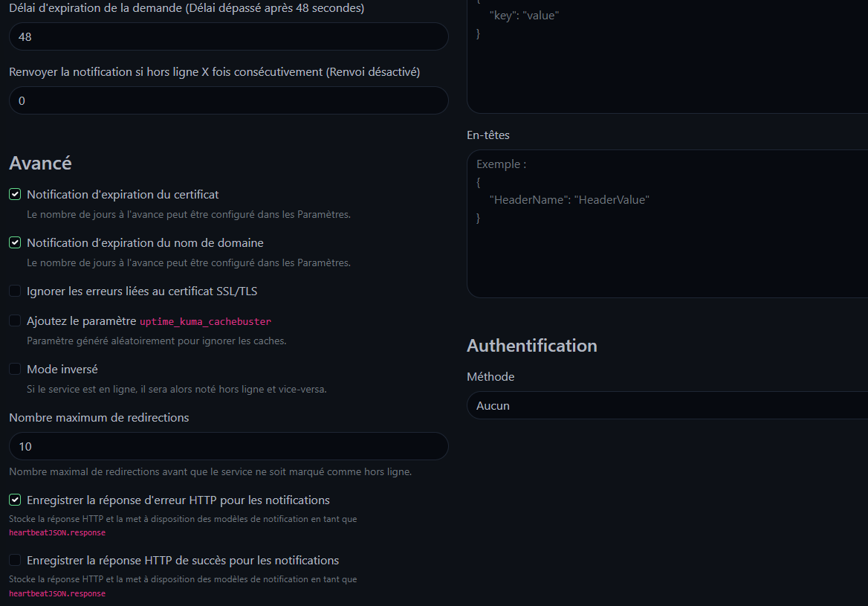The image size is (868, 606).
Task: Check the uptime_kuma_cachebuster parameter checkbox
Action: tap(15, 321)
